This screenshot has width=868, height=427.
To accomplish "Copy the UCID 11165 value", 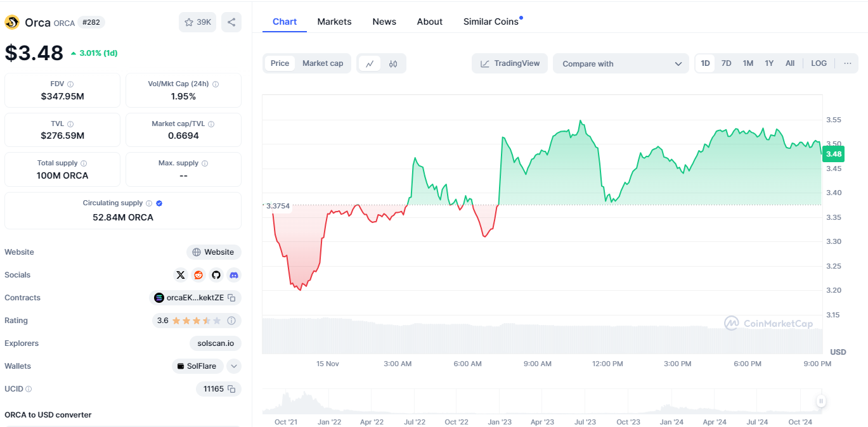I will pos(232,389).
